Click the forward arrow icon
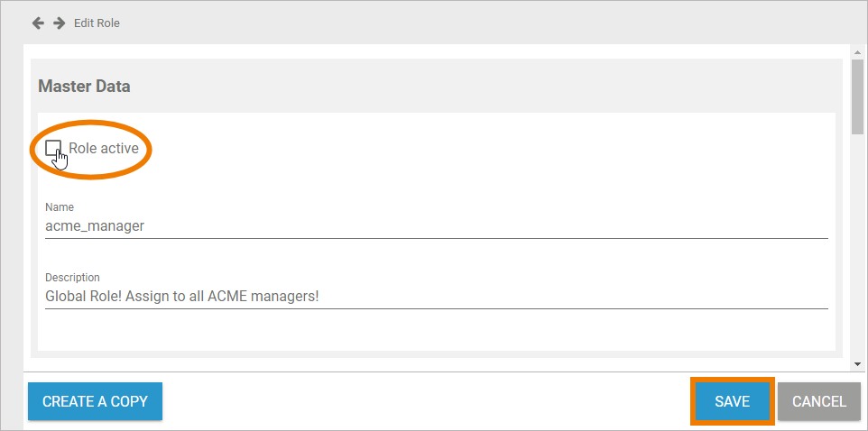 pyautogui.click(x=59, y=23)
